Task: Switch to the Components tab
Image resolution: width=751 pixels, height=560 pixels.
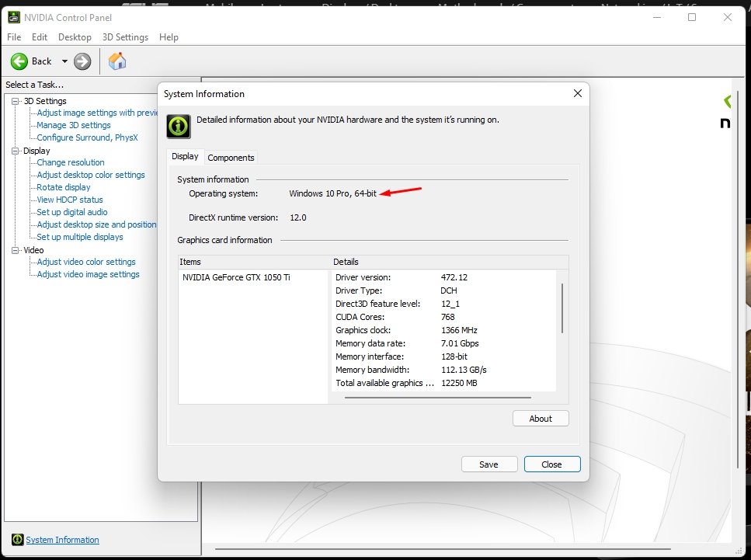Action: tap(231, 158)
